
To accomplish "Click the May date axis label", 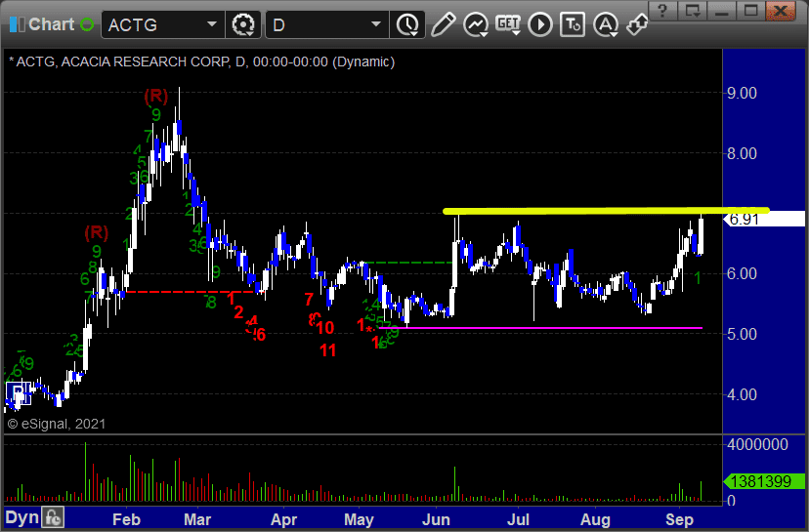I will click(x=359, y=519).
